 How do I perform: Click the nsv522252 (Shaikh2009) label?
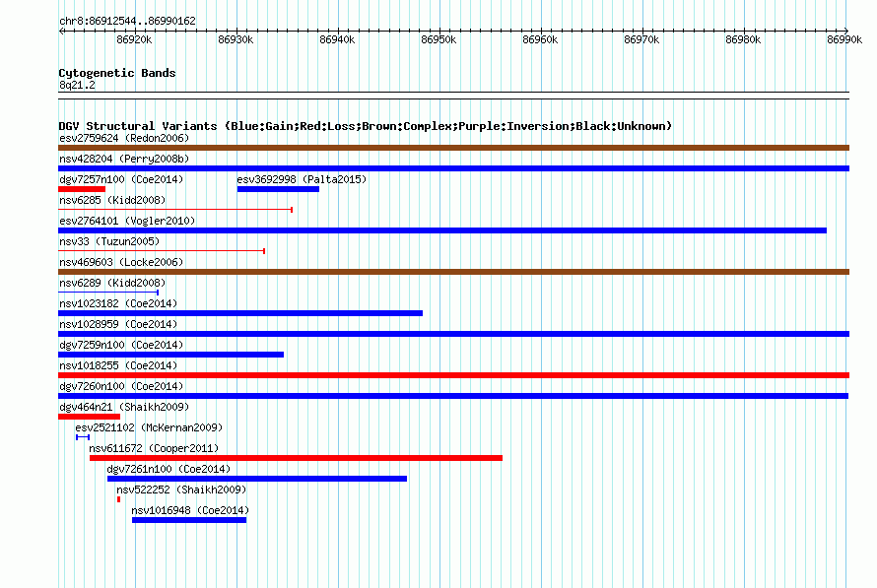181,490
